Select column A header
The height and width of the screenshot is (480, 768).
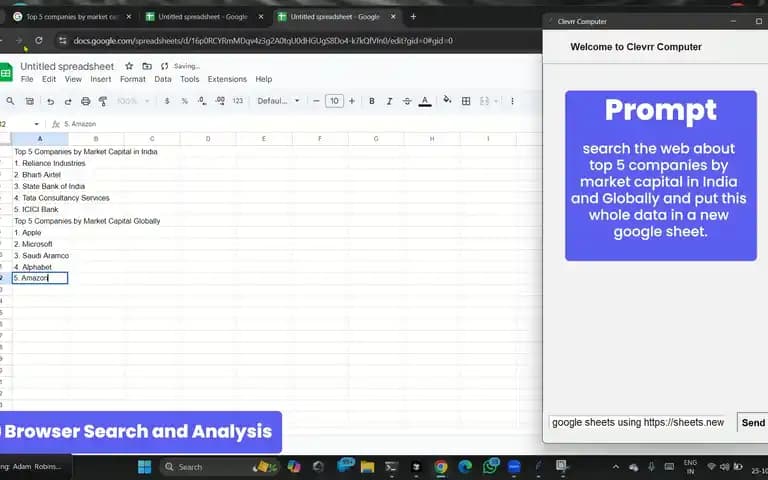click(x=40, y=139)
